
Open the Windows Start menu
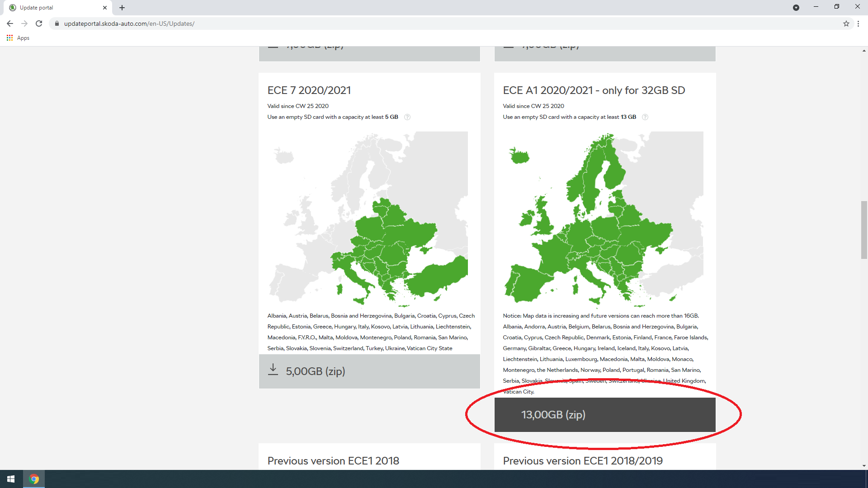pos(11,479)
